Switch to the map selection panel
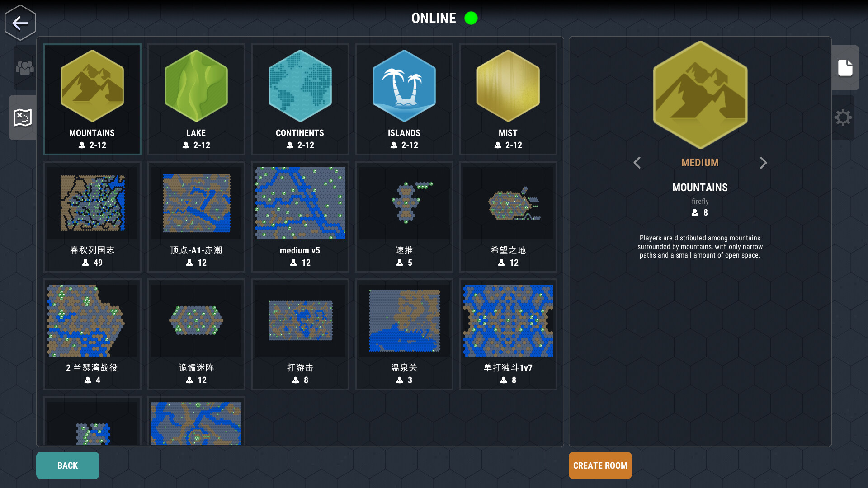Image resolution: width=868 pixels, height=488 pixels. (22, 118)
